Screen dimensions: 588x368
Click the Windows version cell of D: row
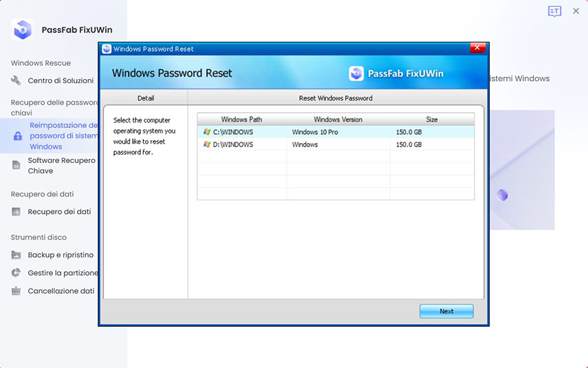click(x=305, y=144)
